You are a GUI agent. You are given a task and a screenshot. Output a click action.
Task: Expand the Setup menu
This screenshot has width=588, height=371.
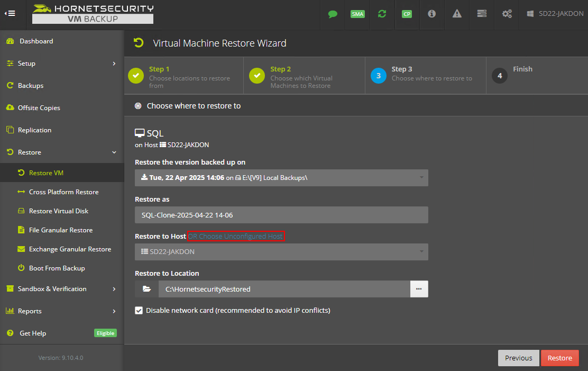click(62, 64)
